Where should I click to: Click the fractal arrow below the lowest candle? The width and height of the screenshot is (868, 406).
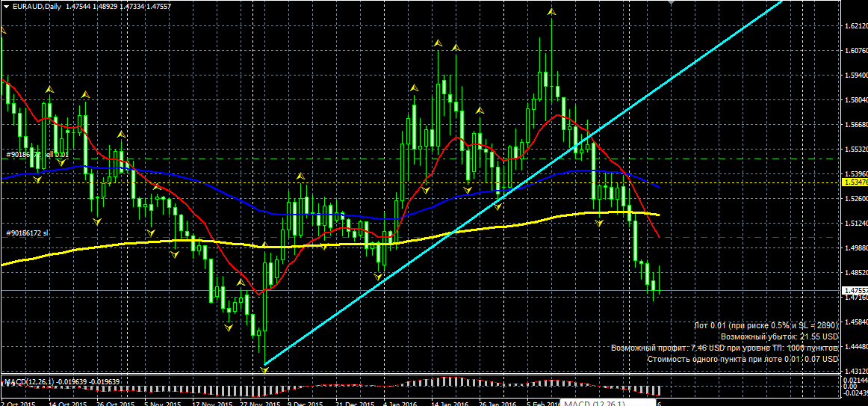point(264,369)
